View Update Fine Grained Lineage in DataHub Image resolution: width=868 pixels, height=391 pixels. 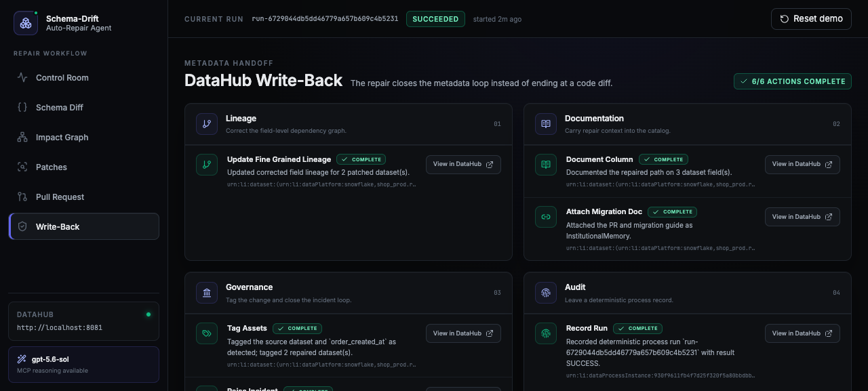pyautogui.click(x=463, y=165)
